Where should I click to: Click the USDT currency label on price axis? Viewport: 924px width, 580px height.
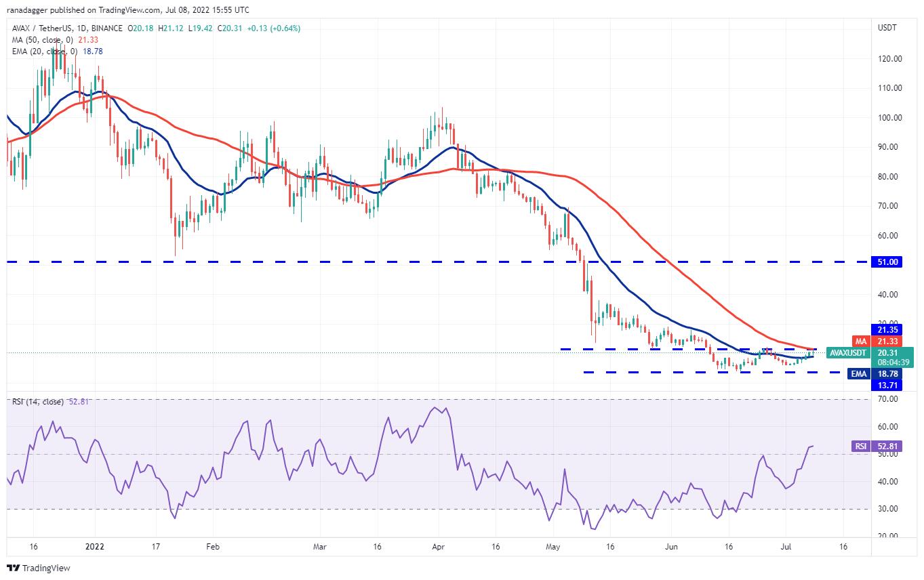click(x=886, y=28)
